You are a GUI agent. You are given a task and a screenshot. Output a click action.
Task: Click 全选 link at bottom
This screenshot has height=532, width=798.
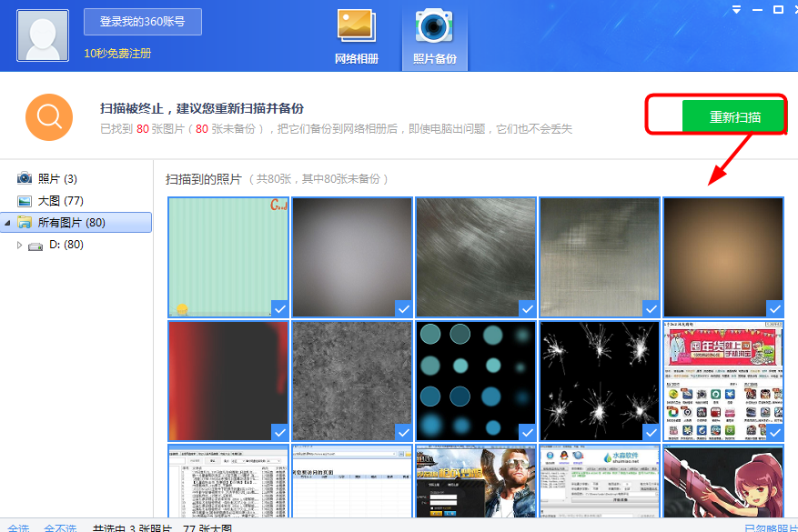click(x=18, y=528)
